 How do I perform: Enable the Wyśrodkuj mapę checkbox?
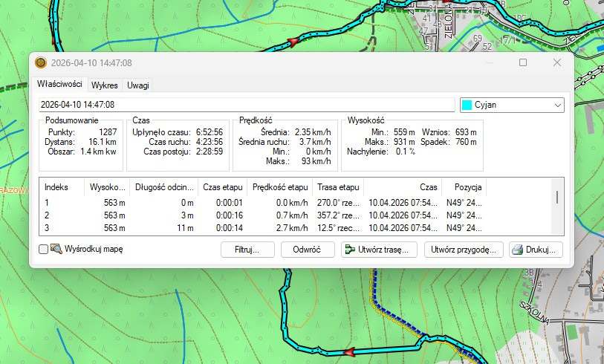point(44,250)
